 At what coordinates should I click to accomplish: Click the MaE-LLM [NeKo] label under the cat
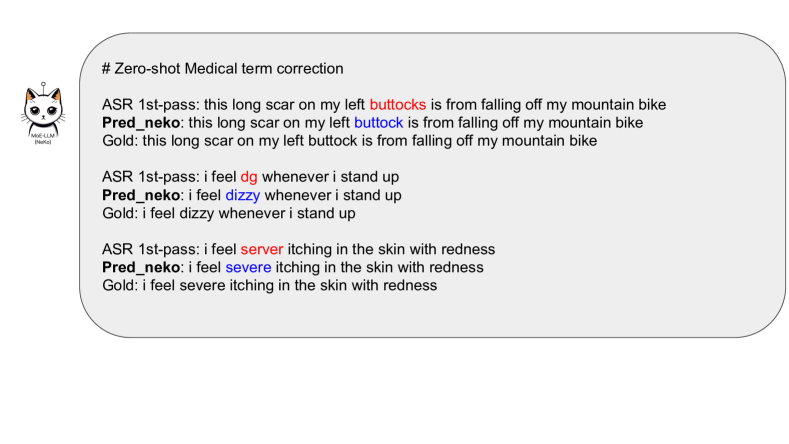[43, 136]
